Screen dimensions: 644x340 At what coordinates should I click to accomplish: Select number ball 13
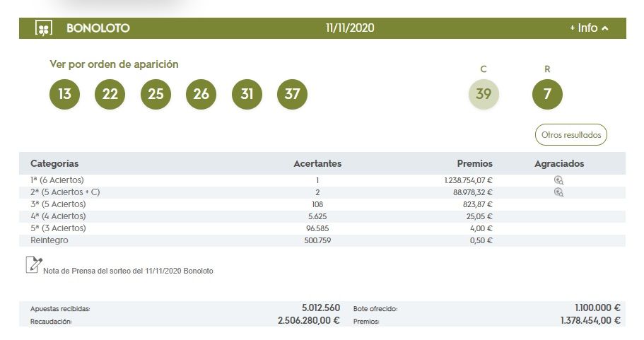64,94
